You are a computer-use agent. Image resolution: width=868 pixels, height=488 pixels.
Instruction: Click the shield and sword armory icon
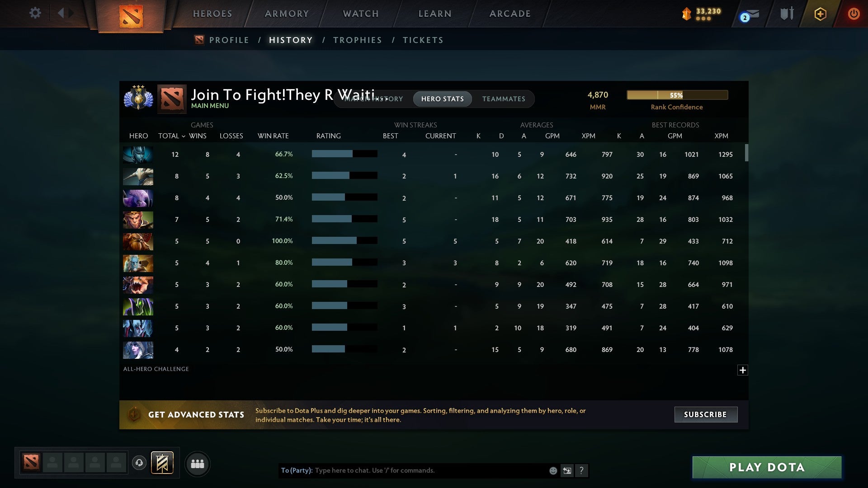[x=787, y=14]
